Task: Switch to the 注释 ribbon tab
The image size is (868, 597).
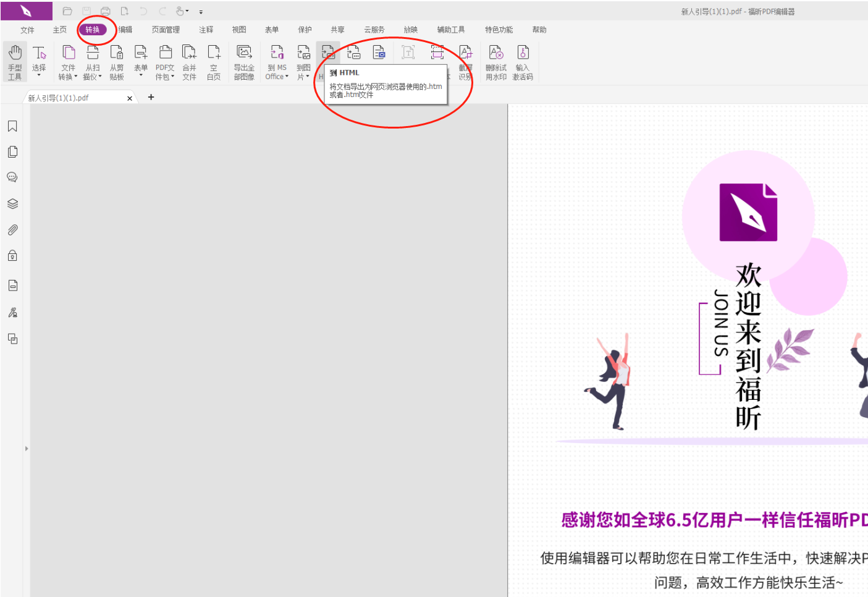Action: click(206, 29)
